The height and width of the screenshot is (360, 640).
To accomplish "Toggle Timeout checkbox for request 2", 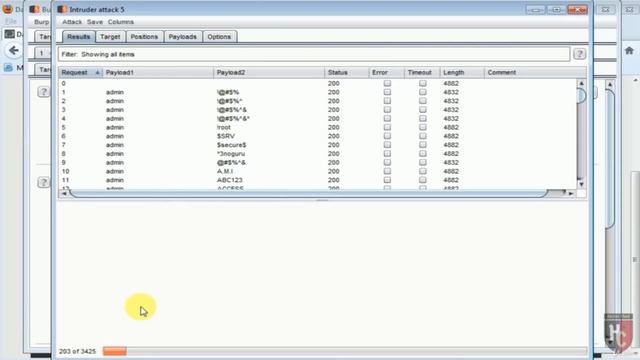I will pos(422,101).
